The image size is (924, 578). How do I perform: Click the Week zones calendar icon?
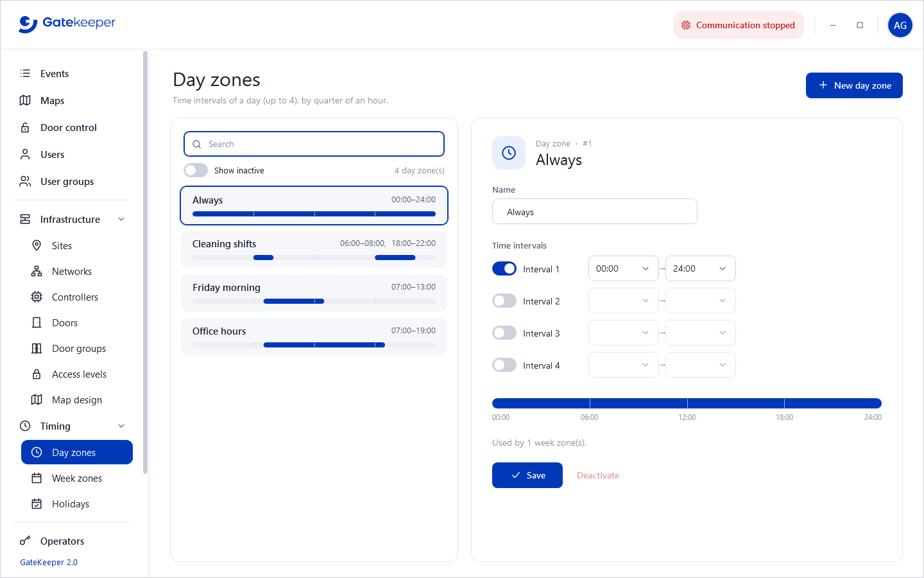(x=37, y=478)
